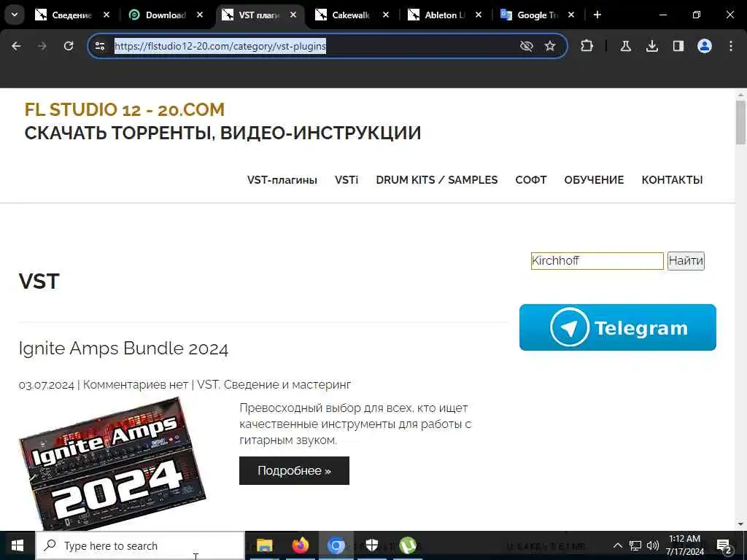Open the Telegram banner link

pyautogui.click(x=617, y=327)
